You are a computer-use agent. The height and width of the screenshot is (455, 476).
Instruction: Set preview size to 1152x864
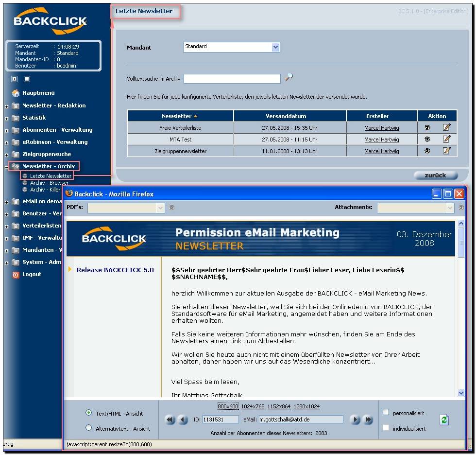(x=279, y=406)
